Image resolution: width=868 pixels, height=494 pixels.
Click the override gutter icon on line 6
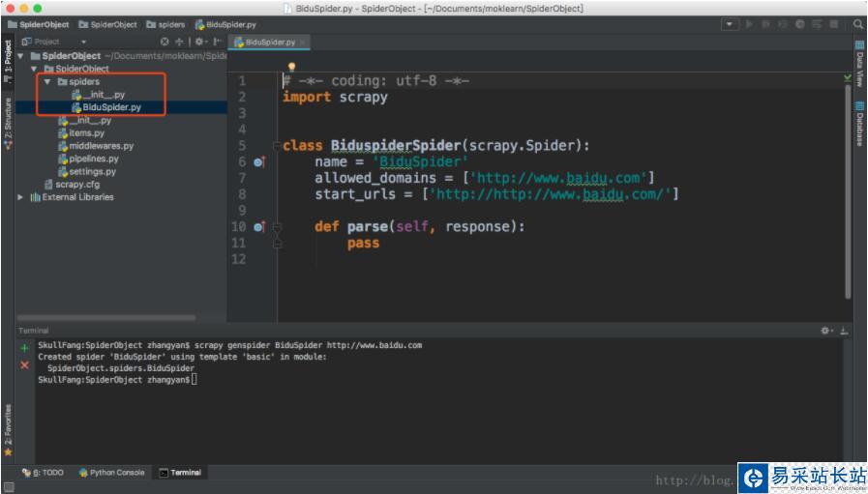click(x=259, y=162)
